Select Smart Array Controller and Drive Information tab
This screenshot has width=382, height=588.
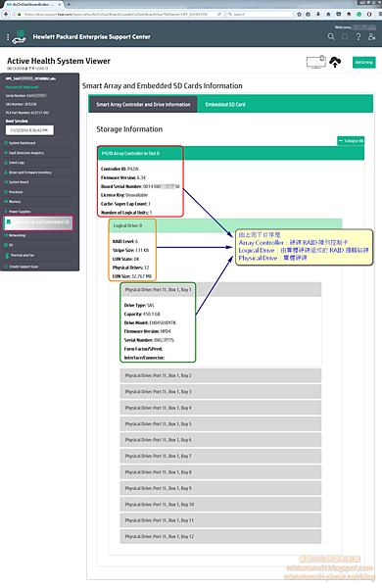click(x=143, y=104)
